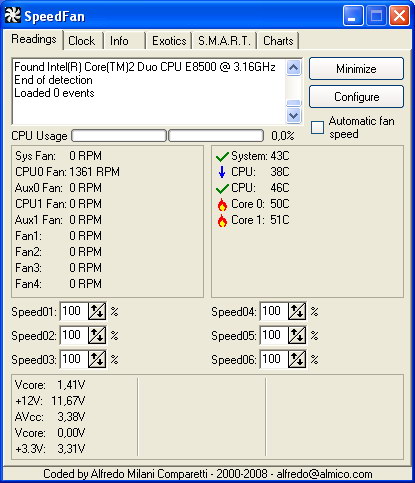Click the "CPU0 Fan: 1361 RPM" reading
This screenshot has height=483, width=415.
(x=67, y=172)
